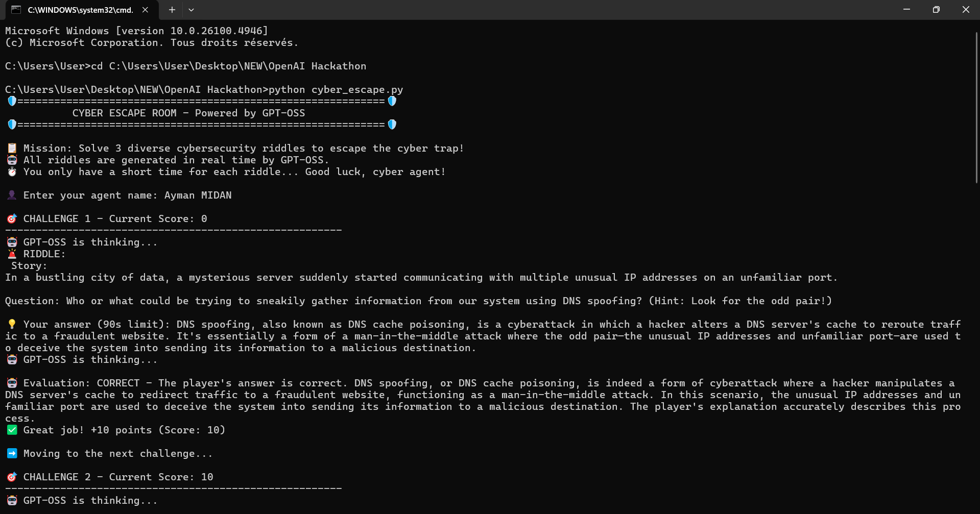Viewport: 980px width, 514px height.
Task: Open a new terminal tab
Action: point(172,10)
